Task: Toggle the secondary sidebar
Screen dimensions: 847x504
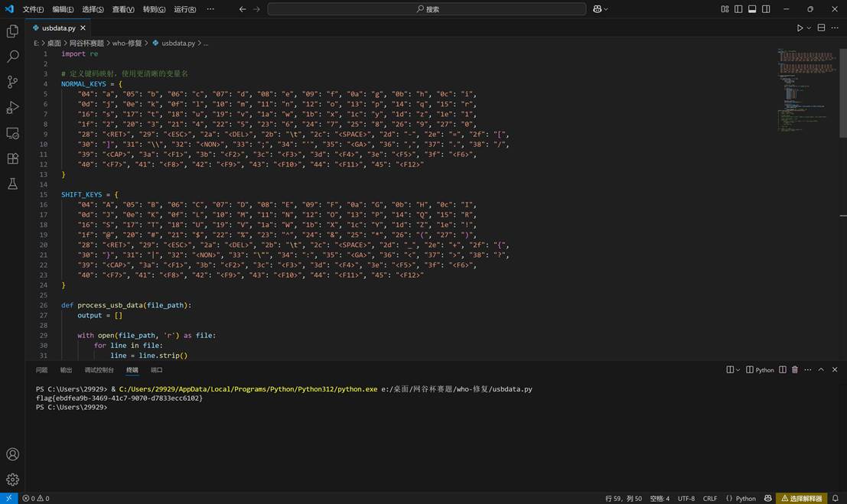Action: 767,8
